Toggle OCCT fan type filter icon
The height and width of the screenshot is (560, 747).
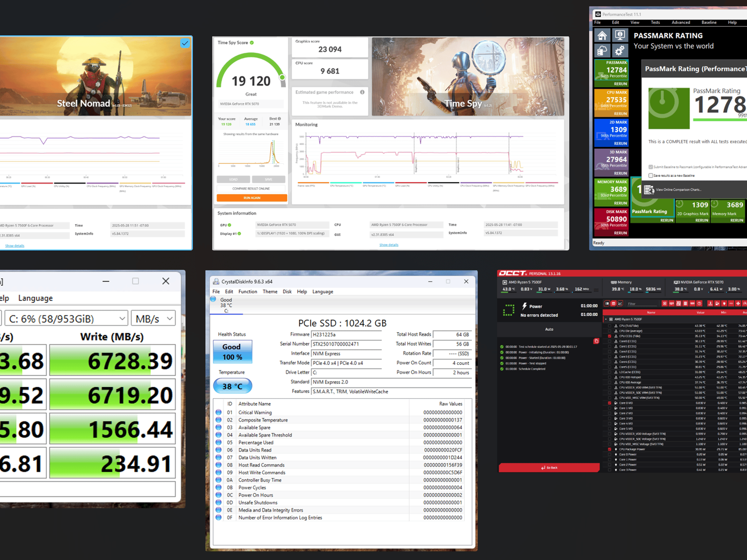point(738,303)
